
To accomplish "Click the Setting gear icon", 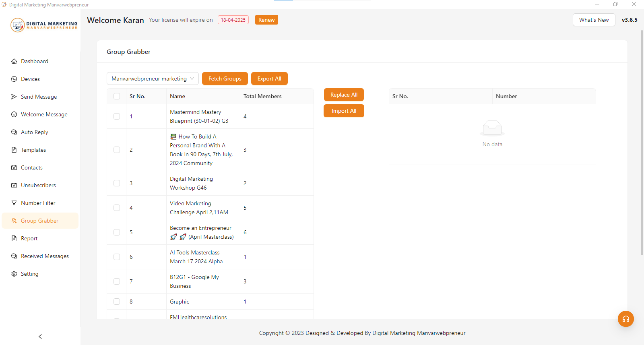I will coord(14,274).
